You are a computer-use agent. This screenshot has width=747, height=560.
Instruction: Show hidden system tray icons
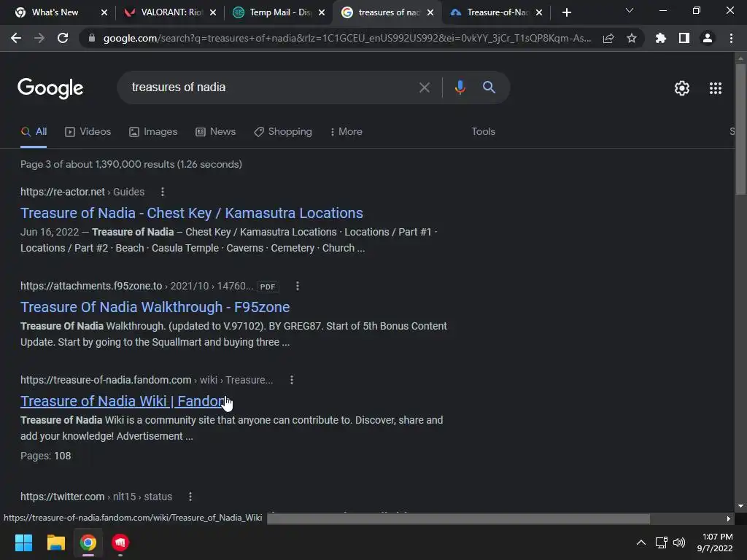pos(641,542)
